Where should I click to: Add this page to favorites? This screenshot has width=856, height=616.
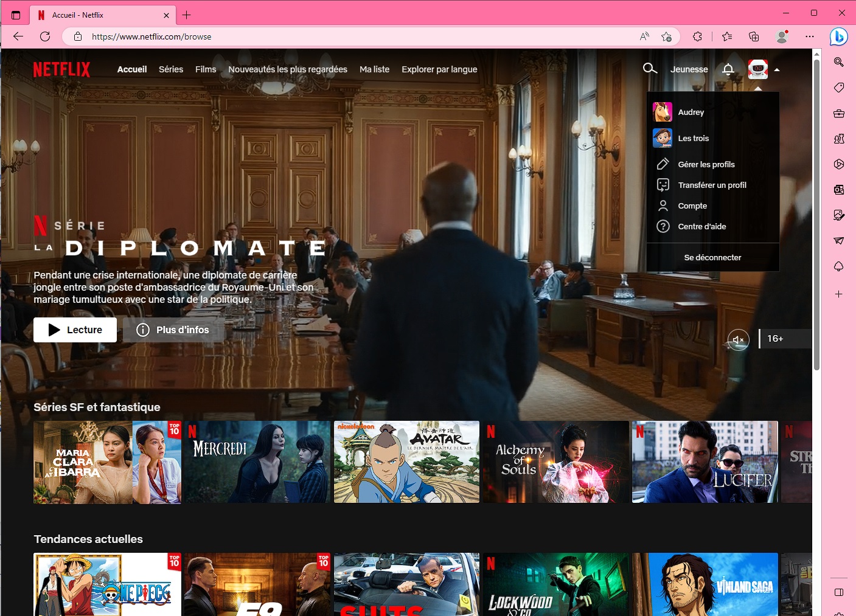[666, 36]
